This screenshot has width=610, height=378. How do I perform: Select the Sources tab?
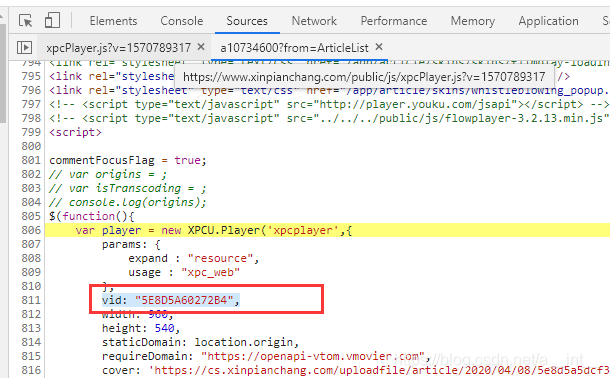[x=247, y=21]
